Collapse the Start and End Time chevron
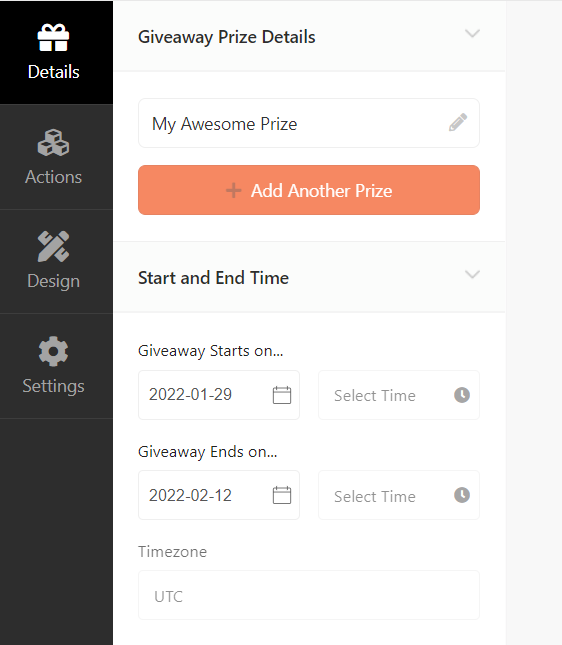Viewport: 562px width, 645px height. point(472,274)
